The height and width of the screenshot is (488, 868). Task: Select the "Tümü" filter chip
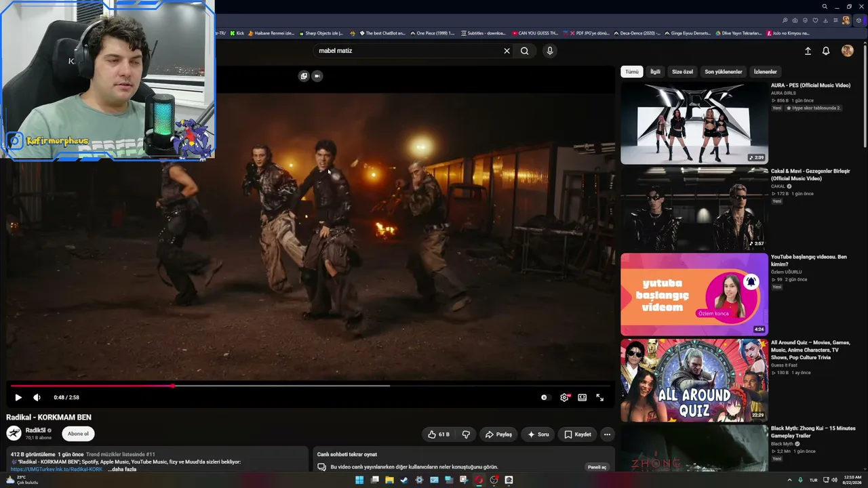(631, 72)
